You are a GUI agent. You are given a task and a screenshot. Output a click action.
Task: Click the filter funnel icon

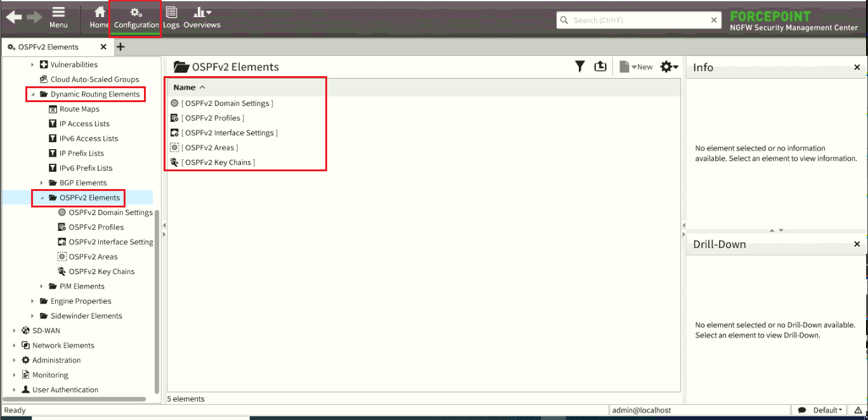coord(580,67)
